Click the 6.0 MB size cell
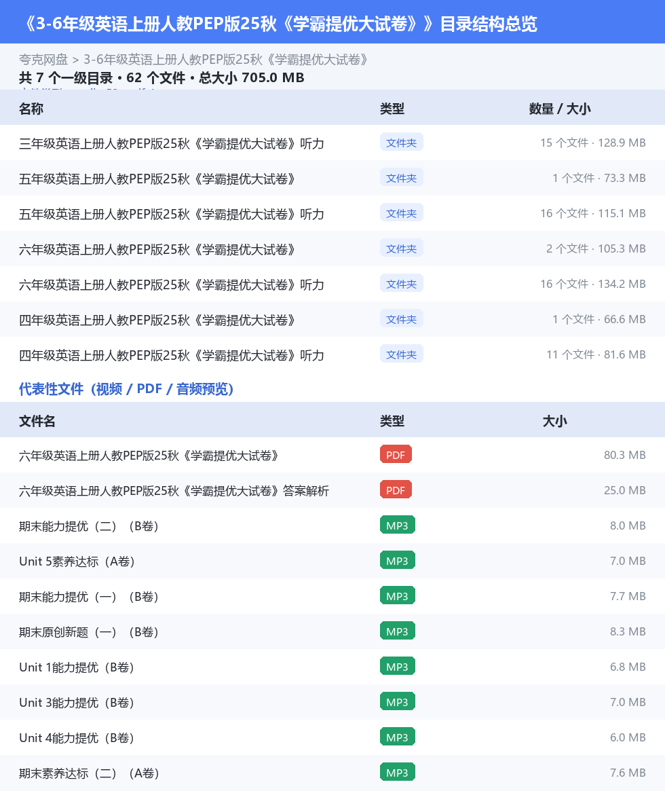 (628, 737)
